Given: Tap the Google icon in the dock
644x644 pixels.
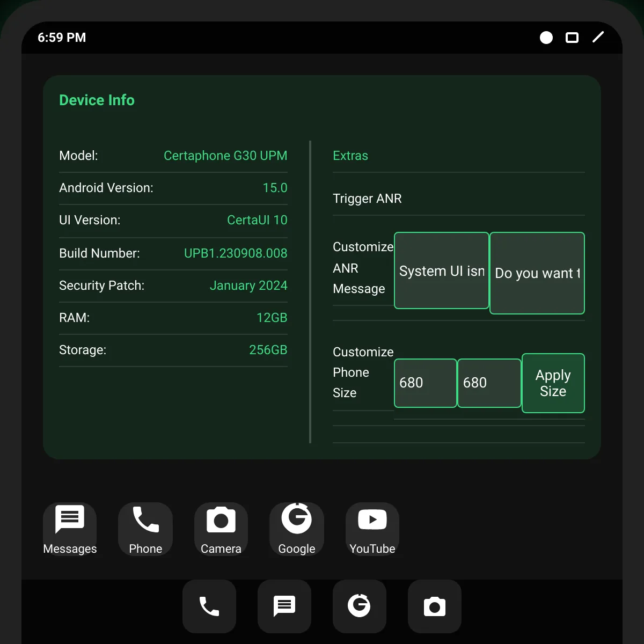Looking at the screenshot, I should point(360,606).
